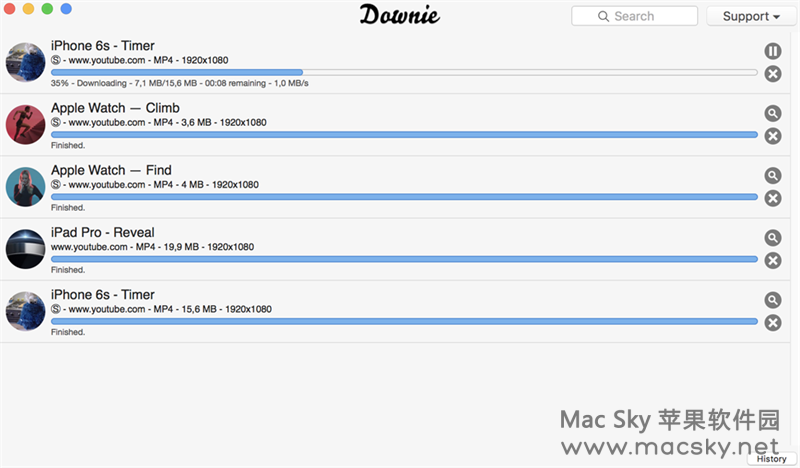Select the Apple Watch — Climb title

click(x=115, y=108)
